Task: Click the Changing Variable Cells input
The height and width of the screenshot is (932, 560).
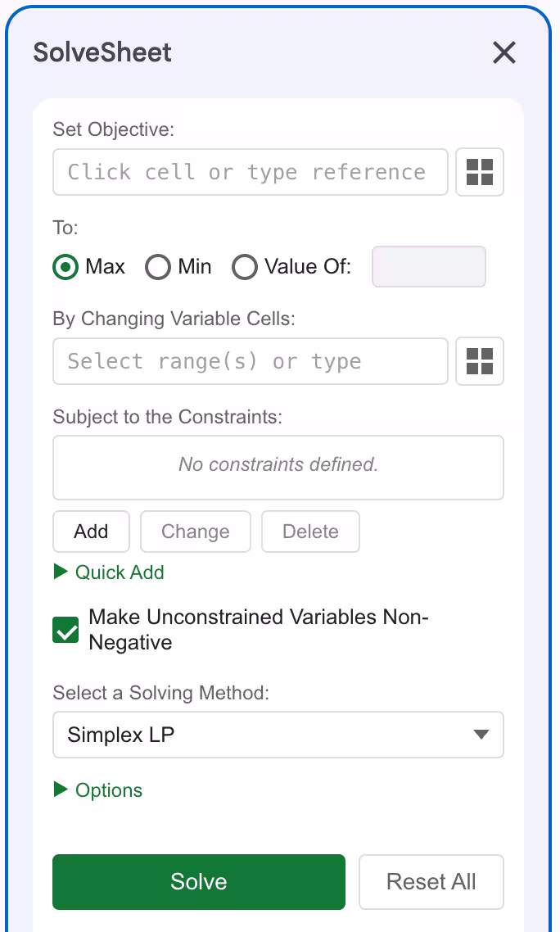Action: click(x=251, y=361)
